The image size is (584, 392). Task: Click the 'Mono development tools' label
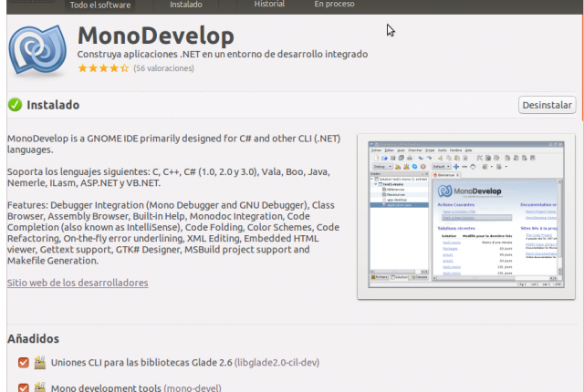(106, 388)
